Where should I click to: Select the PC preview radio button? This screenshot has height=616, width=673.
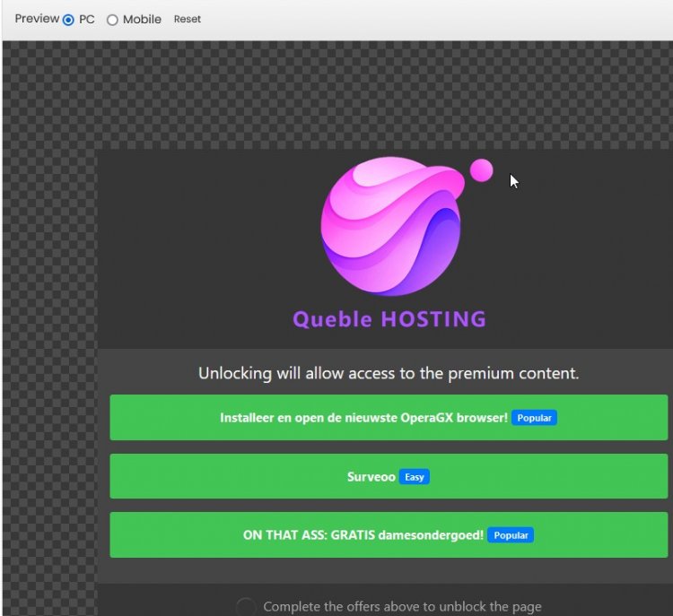coord(68,20)
